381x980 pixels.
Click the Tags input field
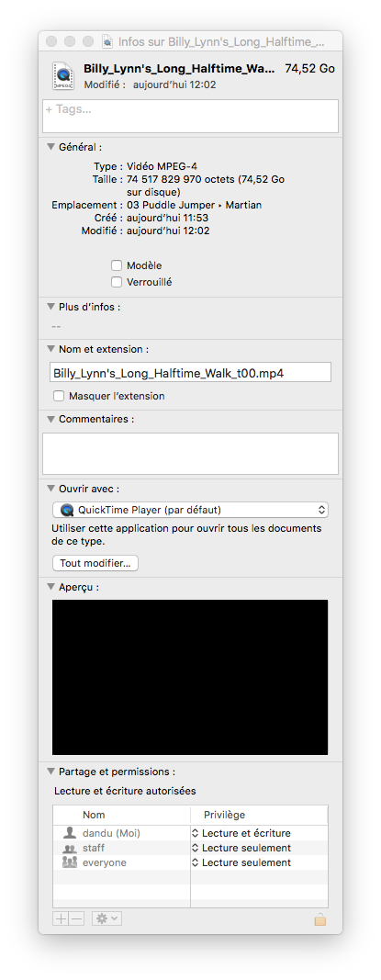[x=191, y=116]
